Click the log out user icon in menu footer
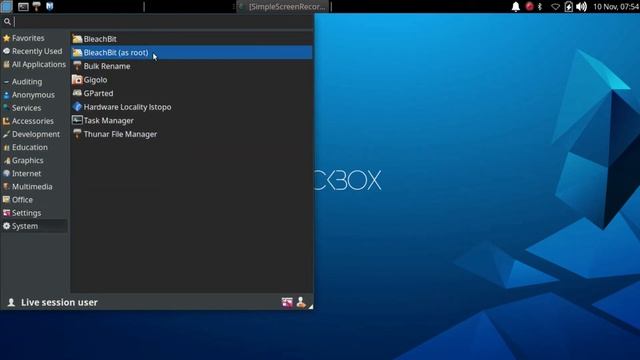Viewport: 640px width, 360px height. coord(301,302)
